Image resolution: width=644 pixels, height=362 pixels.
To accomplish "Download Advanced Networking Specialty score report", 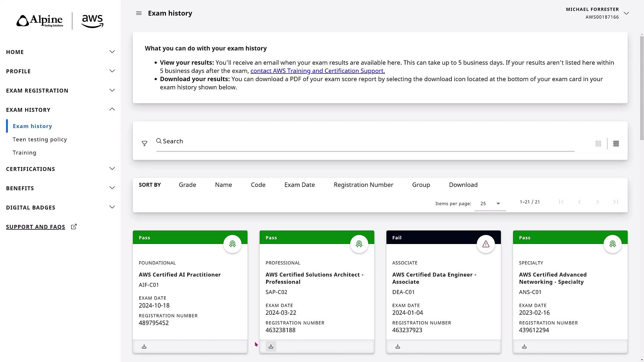I will [x=525, y=347].
